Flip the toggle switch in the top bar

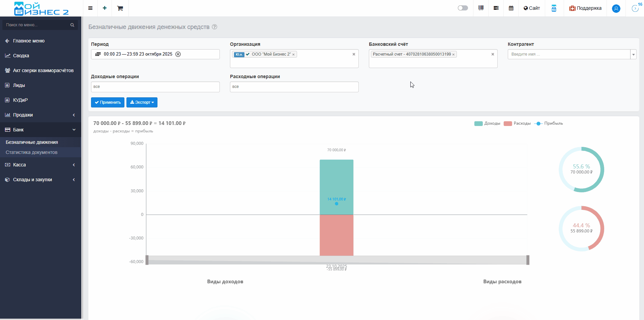click(463, 8)
